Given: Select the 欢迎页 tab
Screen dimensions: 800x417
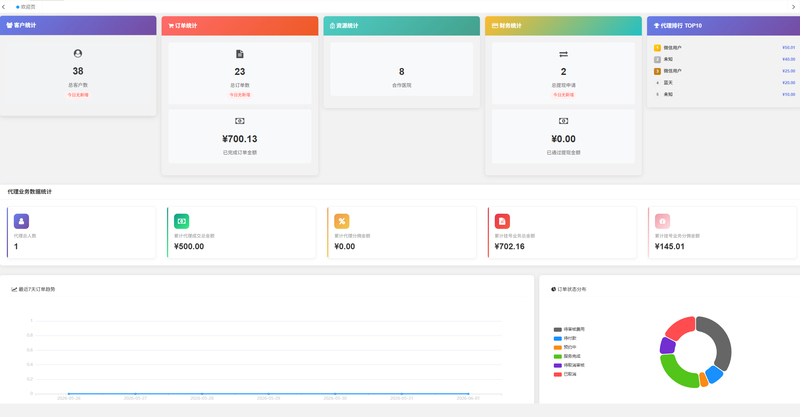Looking at the screenshot, I should (x=26, y=7).
